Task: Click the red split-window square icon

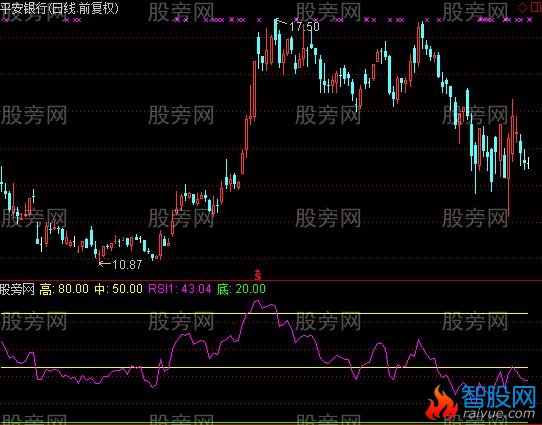Action: coord(536,8)
